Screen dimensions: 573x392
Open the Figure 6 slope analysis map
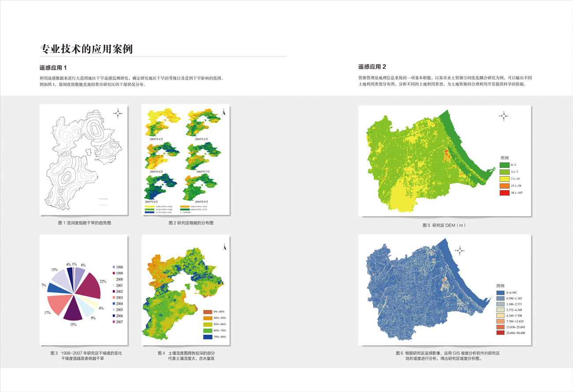coord(445,290)
